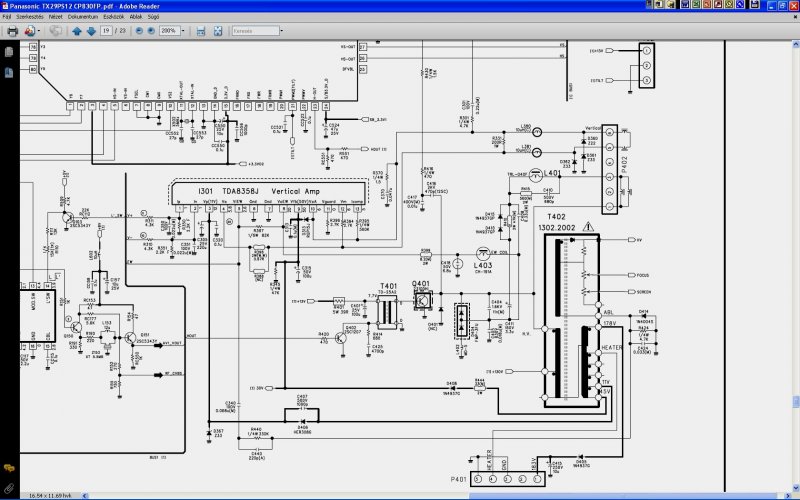Open the Súgó help menu
This screenshot has width=800, height=500.
click(x=153, y=17)
